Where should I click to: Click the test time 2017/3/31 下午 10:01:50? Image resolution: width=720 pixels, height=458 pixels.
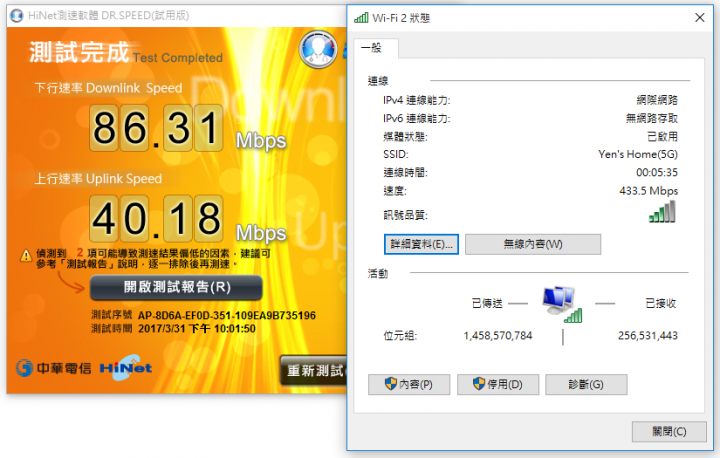tap(197, 329)
